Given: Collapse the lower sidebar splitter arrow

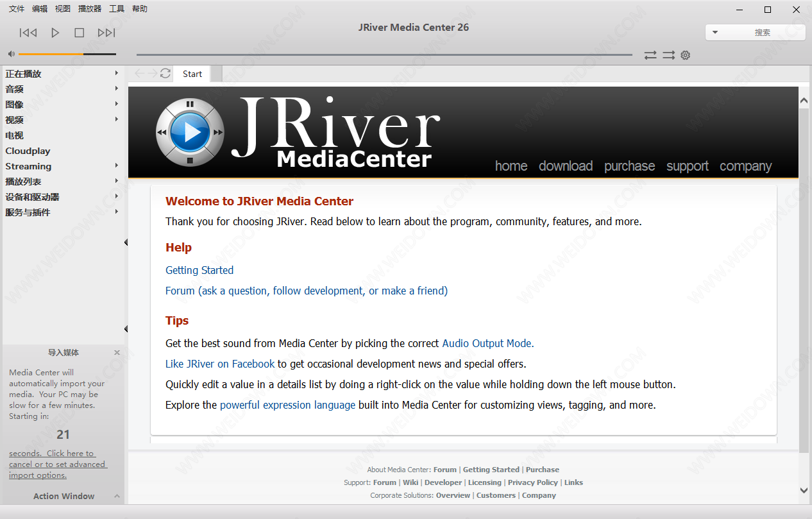Looking at the screenshot, I should [x=126, y=329].
